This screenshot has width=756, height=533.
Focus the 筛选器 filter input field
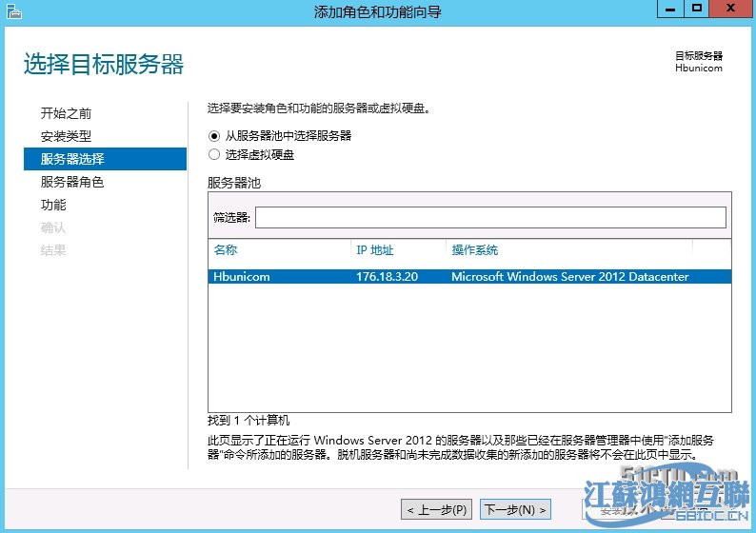490,217
